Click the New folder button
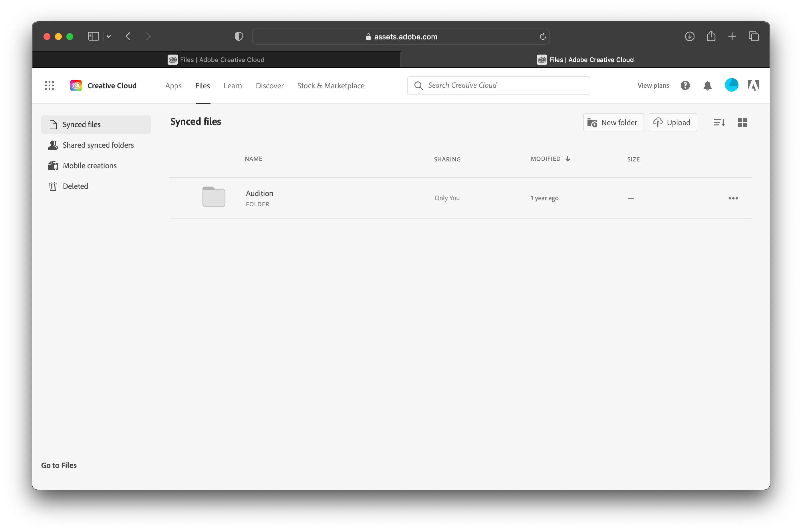 click(x=613, y=123)
